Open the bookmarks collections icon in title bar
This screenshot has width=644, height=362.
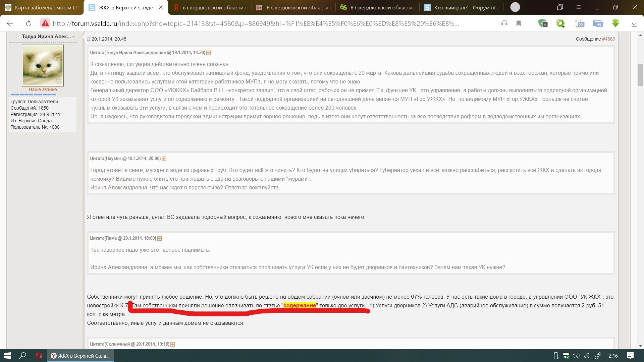[560, 7]
